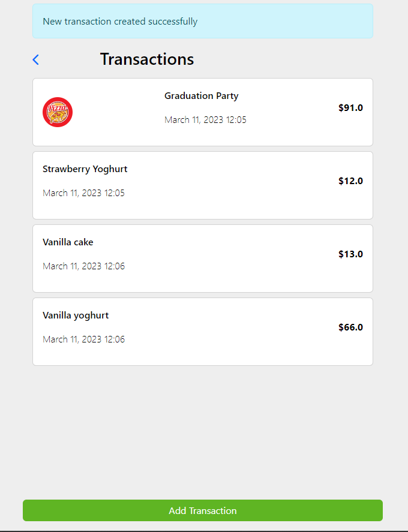Screen dimensions: 408x532
Task: Open the Vanilla cake transaction title
Action: tap(68, 242)
